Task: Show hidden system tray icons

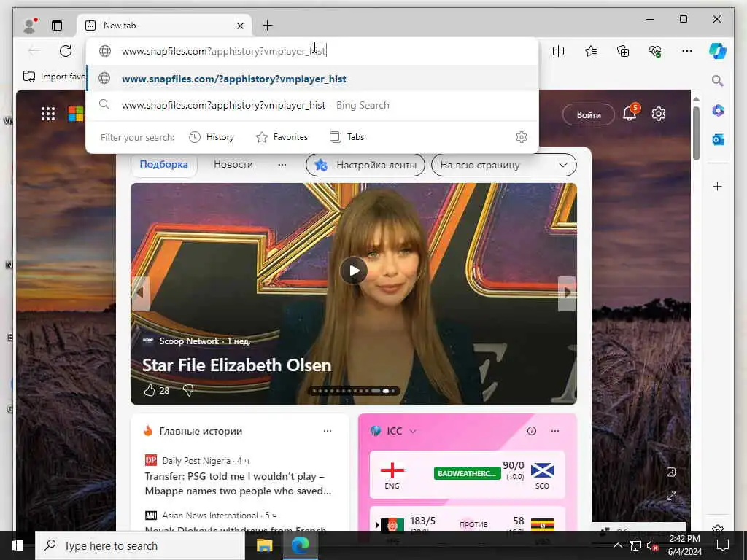Action: tap(617, 545)
